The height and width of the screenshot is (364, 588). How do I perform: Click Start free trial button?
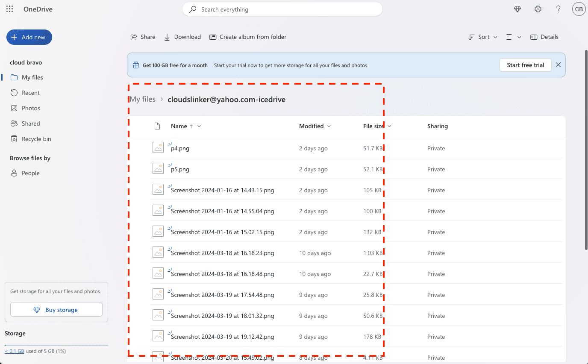[526, 65]
